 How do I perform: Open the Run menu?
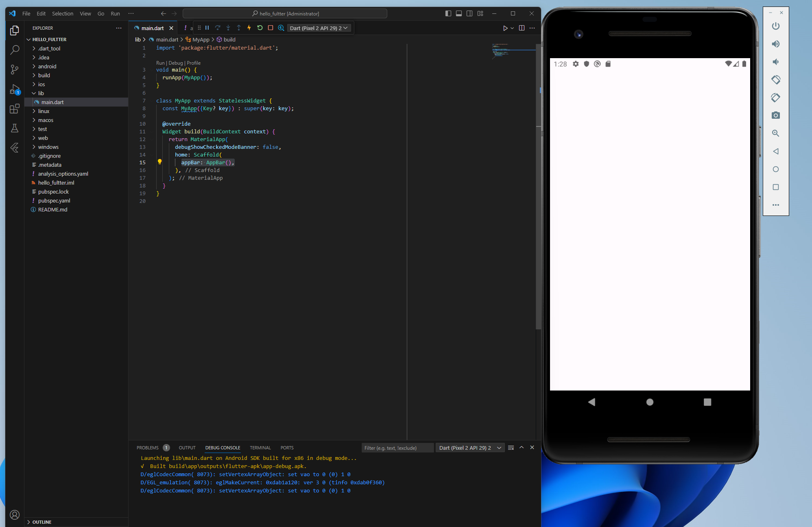[x=116, y=13]
